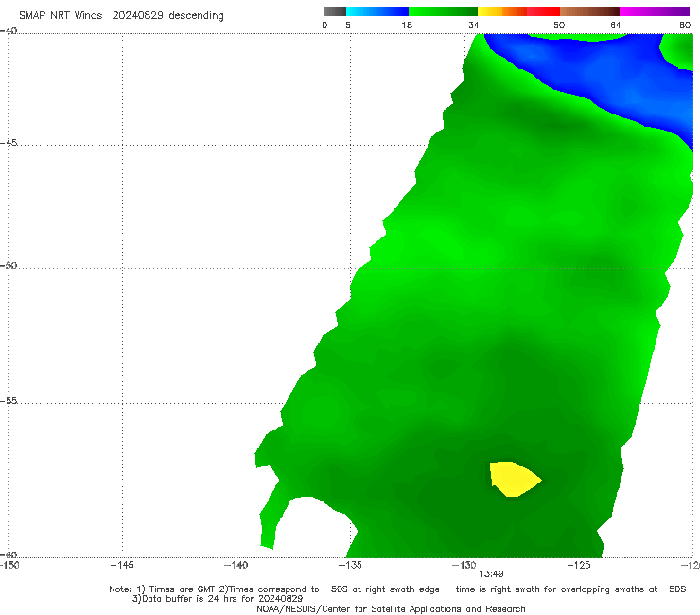Screen dimensions: 700x615
Task: Click the colorbar label '18'
Action: pyautogui.click(x=407, y=26)
